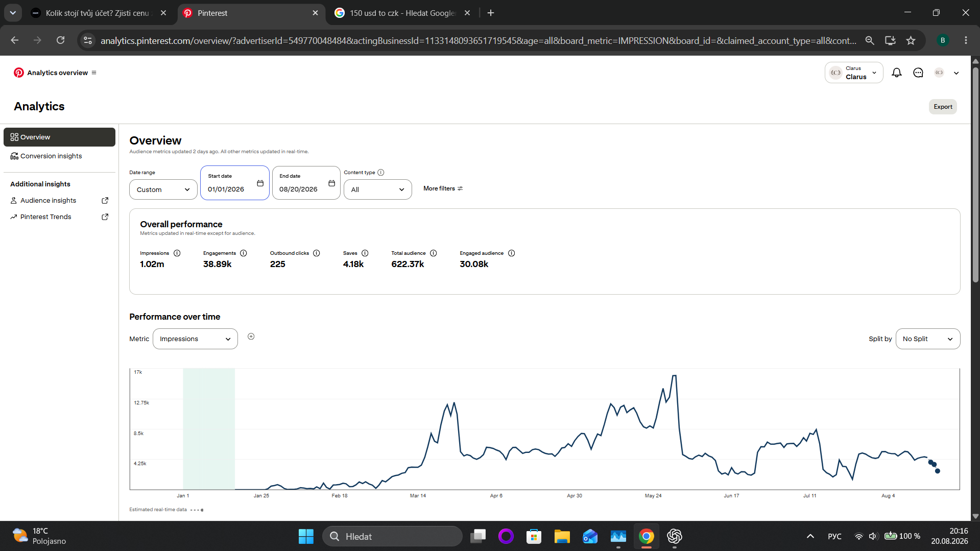
Task: Open the messages chat bubble icon
Action: pyautogui.click(x=918, y=73)
